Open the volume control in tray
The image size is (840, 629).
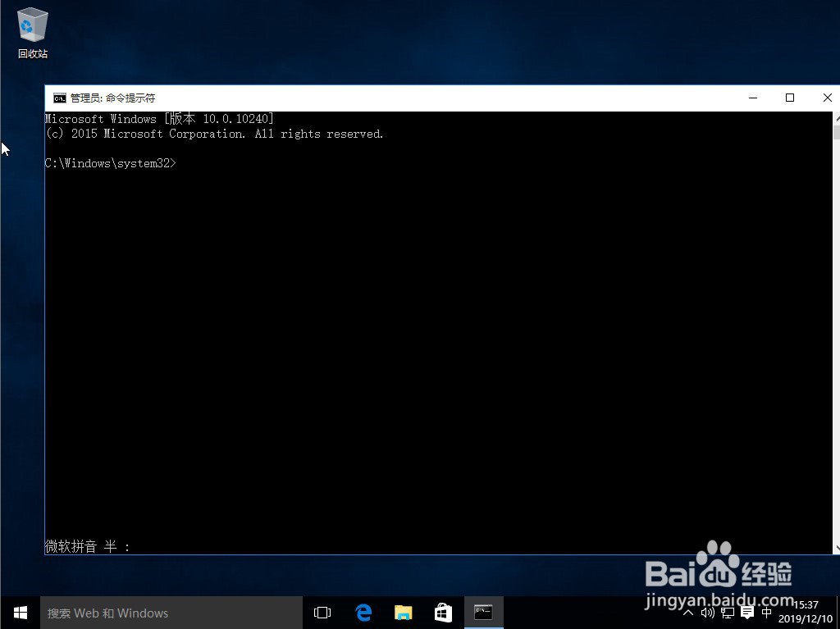tap(707, 613)
